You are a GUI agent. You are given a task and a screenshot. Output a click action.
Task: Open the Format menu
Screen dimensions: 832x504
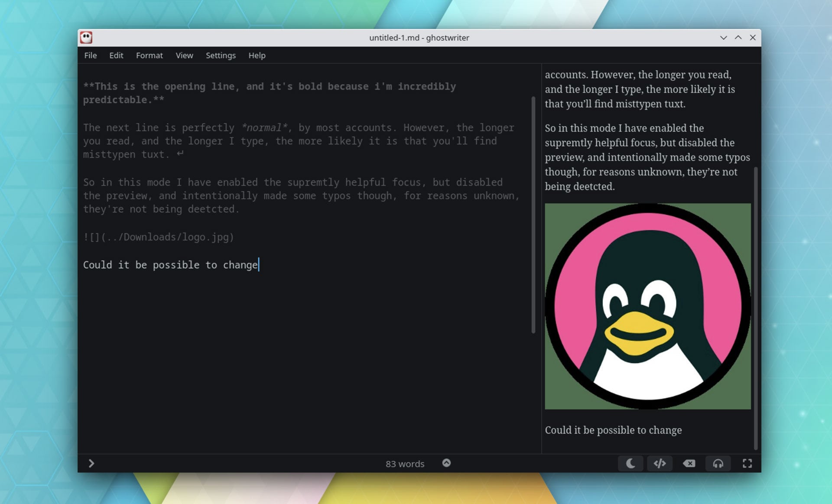tap(149, 55)
